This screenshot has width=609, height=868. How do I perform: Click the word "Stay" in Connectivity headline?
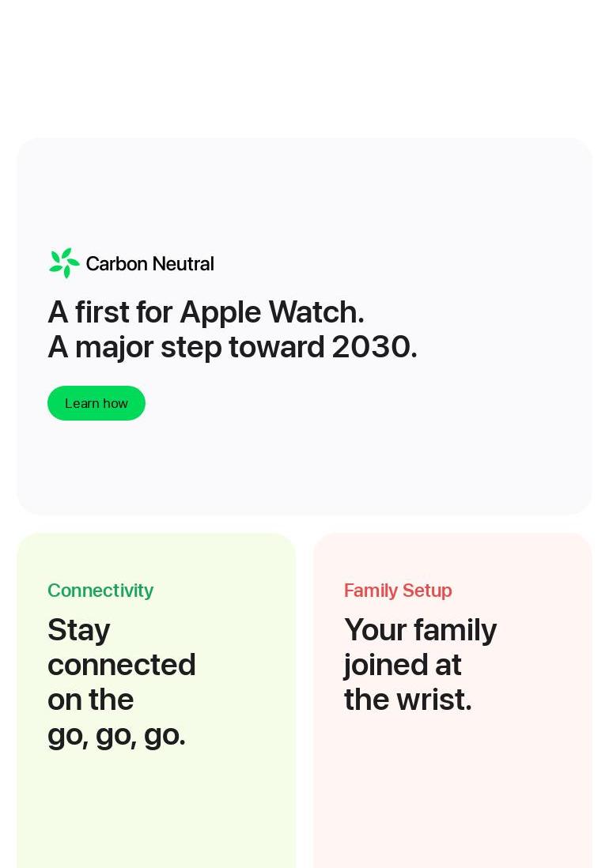click(x=78, y=630)
